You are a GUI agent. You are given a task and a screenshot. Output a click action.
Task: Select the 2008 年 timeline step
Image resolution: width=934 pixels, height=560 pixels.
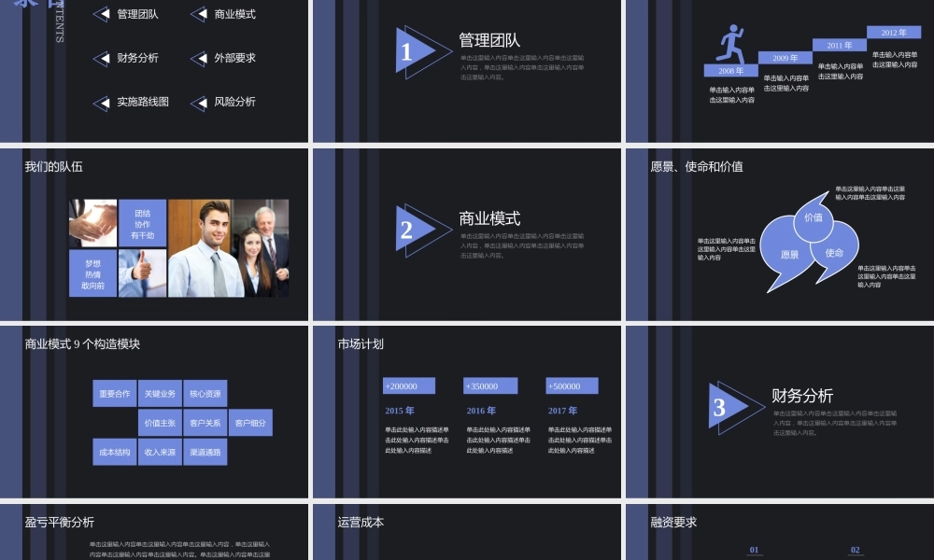point(731,70)
